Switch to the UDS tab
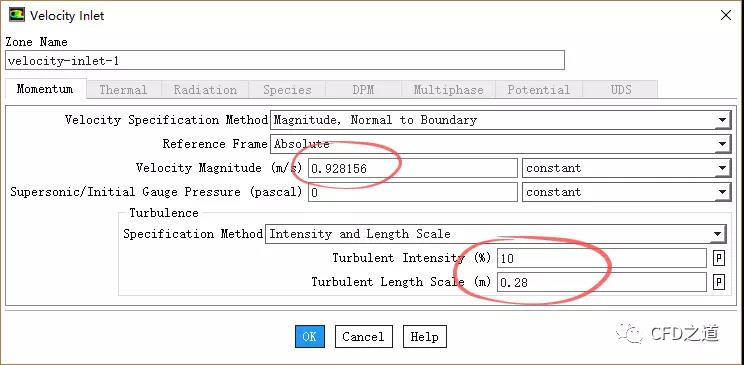 coord(621,90)
